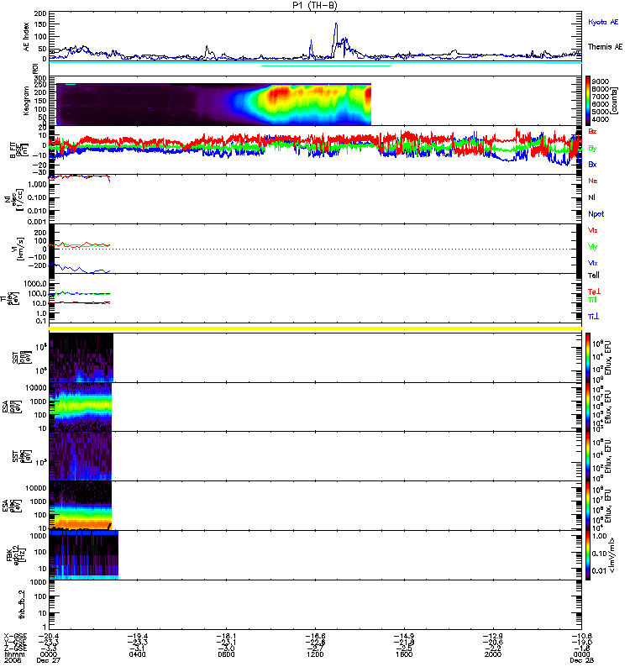Viewport: 630px width, 672px height.
Task: Click the blue Bx legend label
Action: click(592, 165)
